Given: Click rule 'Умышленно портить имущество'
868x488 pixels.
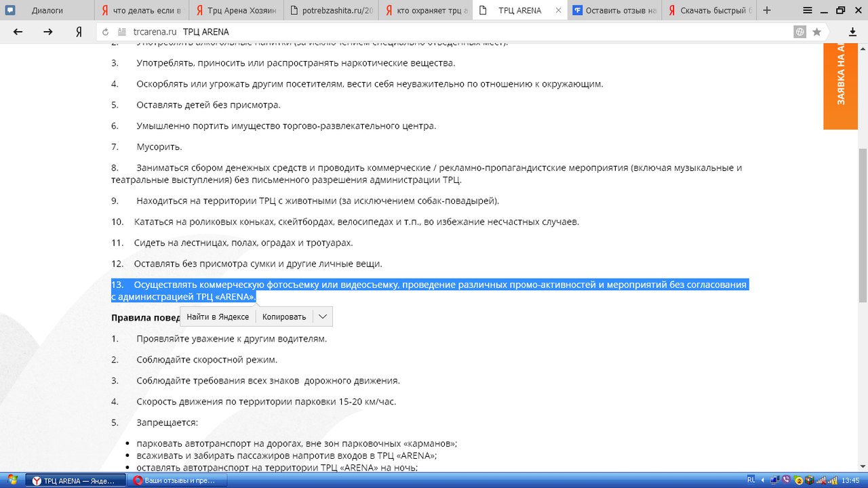Looking at the screenshot, I should (x=286, y=125).
